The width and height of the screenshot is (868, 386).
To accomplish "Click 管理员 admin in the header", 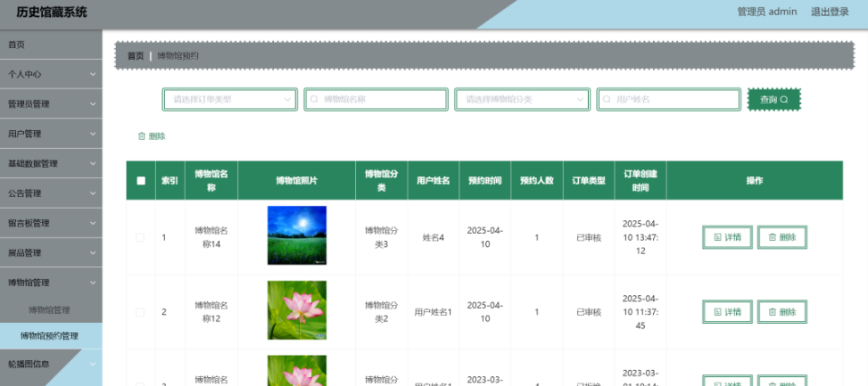I will 767,12.
